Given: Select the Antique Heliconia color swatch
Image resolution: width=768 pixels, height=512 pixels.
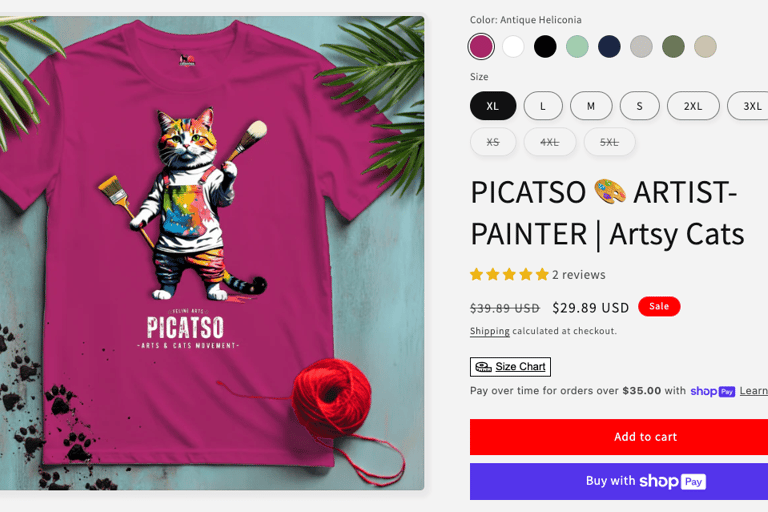Looking at the screenshot, I should point(481,47).
